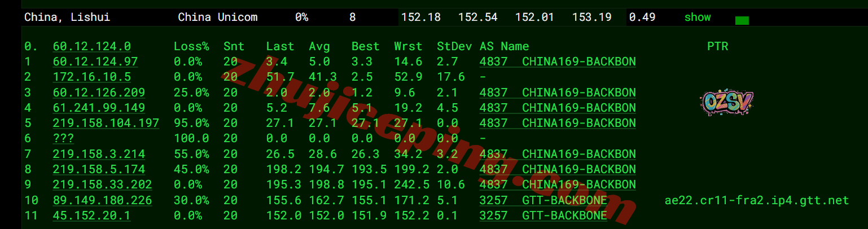Image resolution: width=868 pixels, height=229 pixels.
Task: Click AS 4837 CHINA169-BACKBON on hop 9
Action: click(557, 184)
